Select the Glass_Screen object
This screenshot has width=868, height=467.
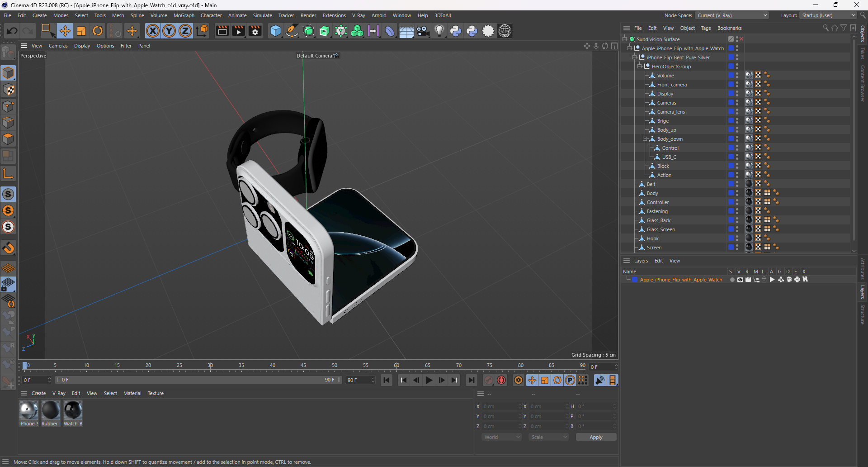click(660, 229)
